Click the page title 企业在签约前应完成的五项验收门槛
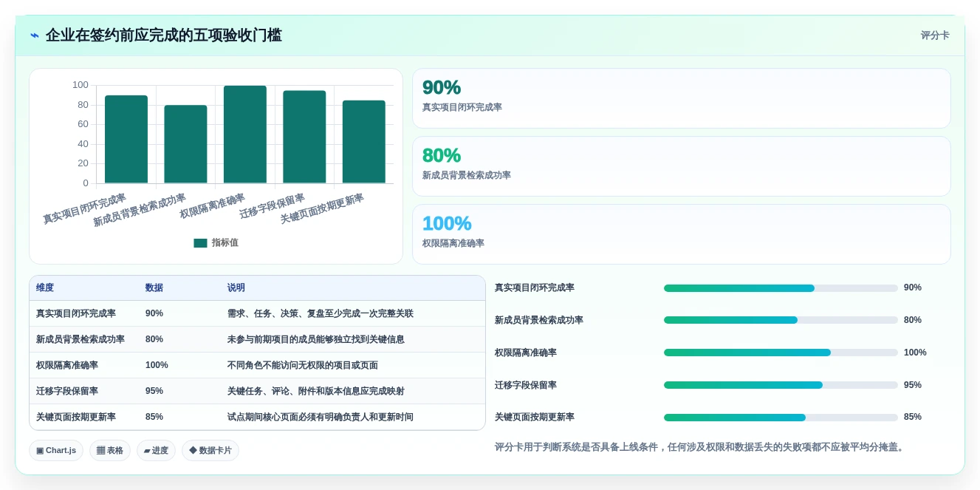980x490 pixels. point(164,35)
